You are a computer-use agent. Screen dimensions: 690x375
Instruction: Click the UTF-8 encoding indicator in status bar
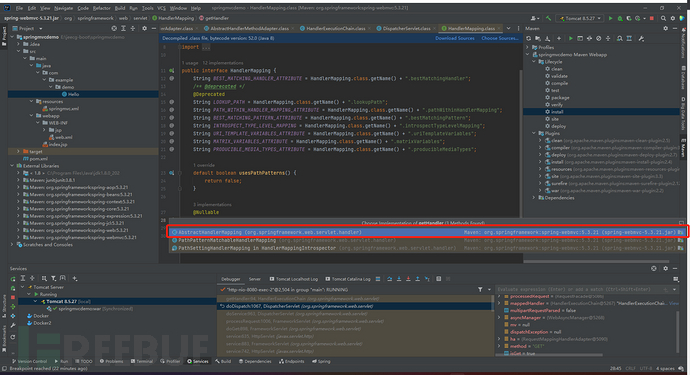coord(646,368)
